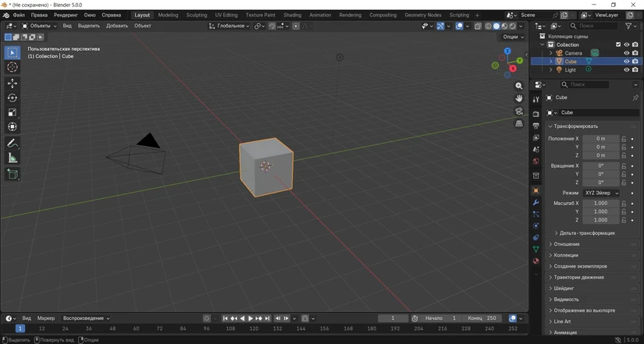The height and width of the screenshot is (344, 644).
Task: Toggle snapping magnet in viewport header
Action: (272, 26)
